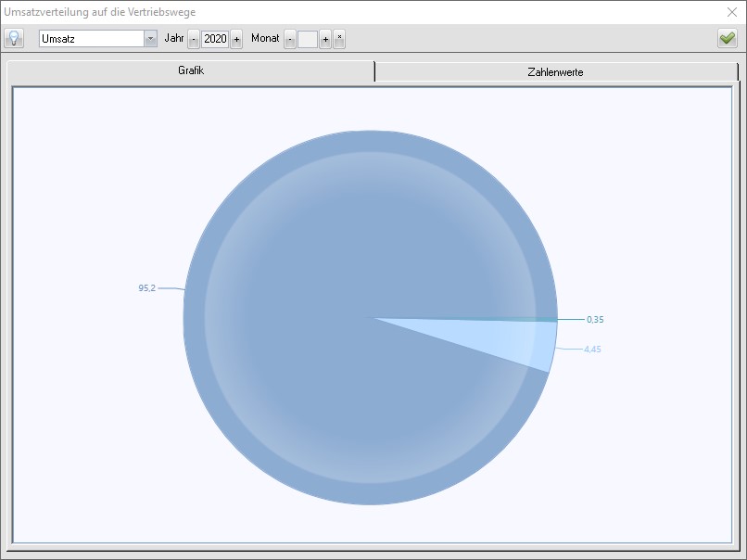Click the empty Monat input field
The image size is (747, 560).
pyautogui.click(x=308, y=39)
